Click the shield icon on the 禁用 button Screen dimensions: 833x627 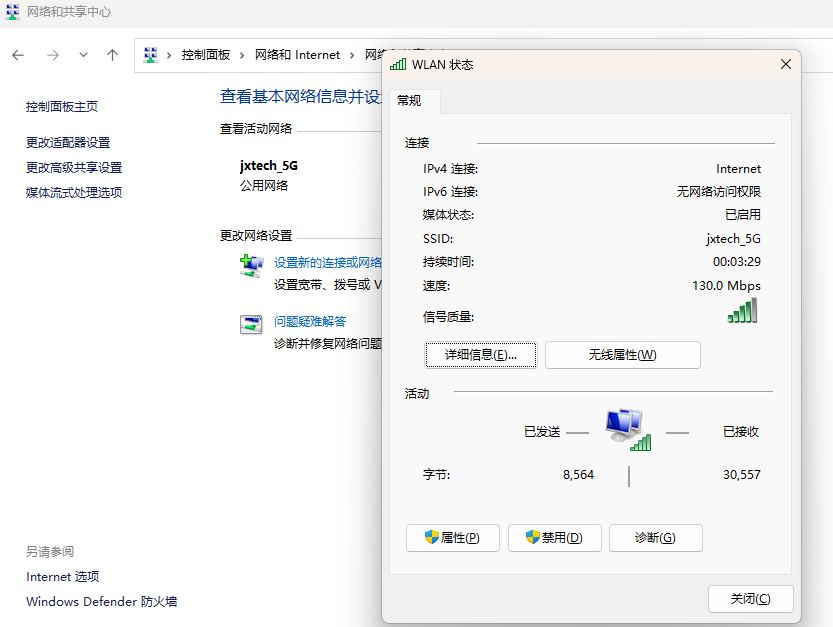(531, 537)
